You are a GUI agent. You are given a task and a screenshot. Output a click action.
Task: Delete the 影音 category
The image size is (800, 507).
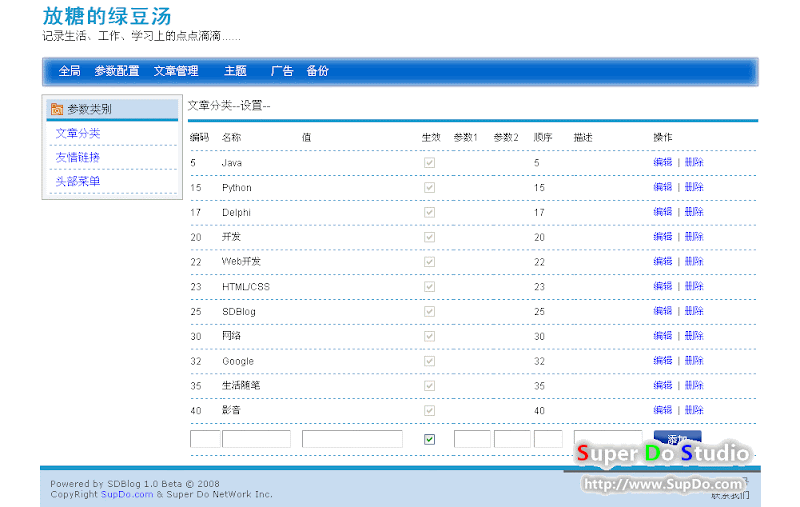[x=694, y=410]
